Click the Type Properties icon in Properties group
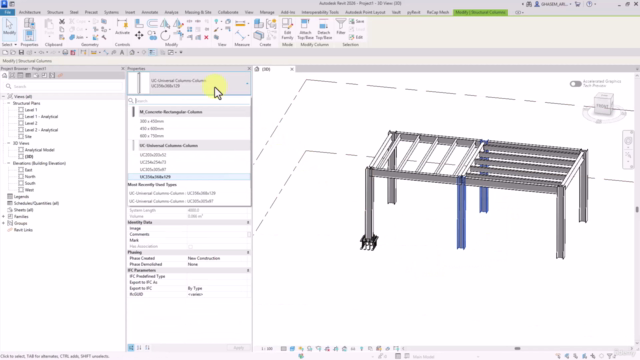This screenshot has width=640, height=360. pyautogui.click(x=29, y=23)
